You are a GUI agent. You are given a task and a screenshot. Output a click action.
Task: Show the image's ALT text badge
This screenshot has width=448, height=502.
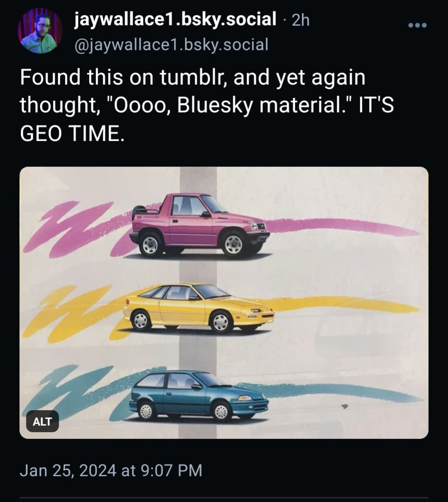click(42, 421)
